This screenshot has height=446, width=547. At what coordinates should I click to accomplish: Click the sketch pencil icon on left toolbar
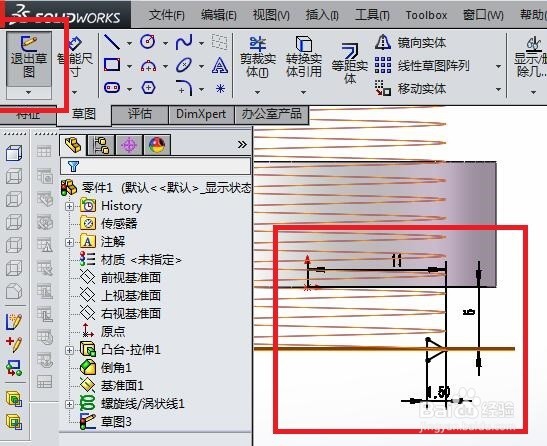(x=14, y=321)
